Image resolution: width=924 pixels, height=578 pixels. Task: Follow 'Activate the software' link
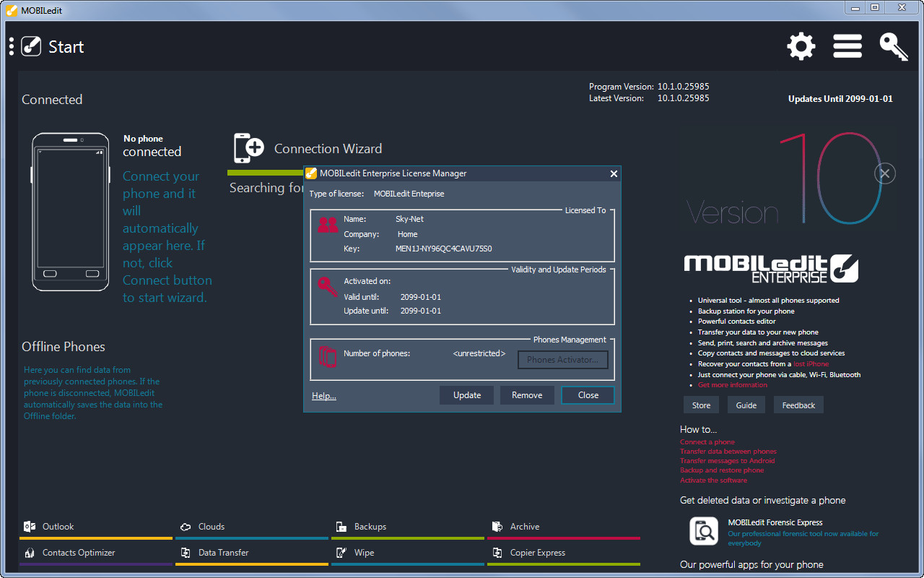tap(713, 480)
